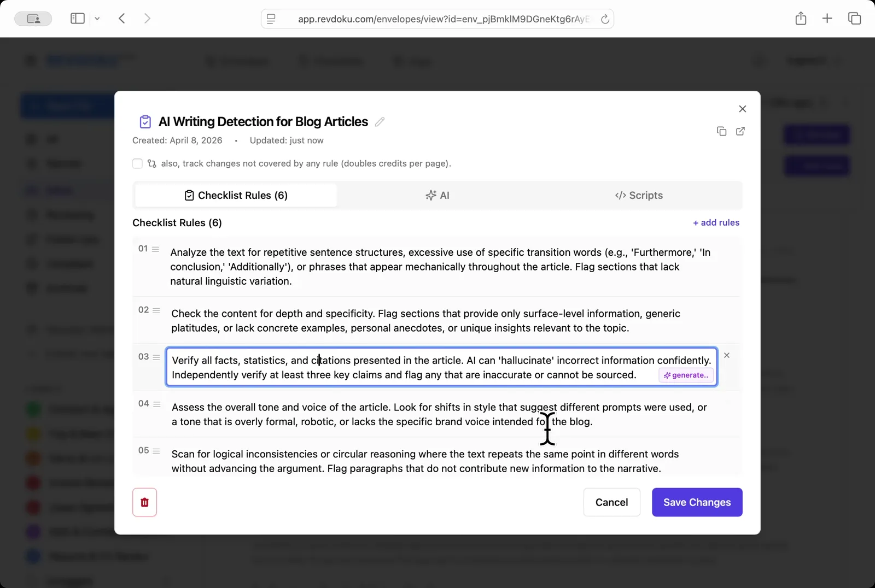This screenshot has width=875, height=588.
Task: Share the page via the browser share icon
Action: pos(801,18)
